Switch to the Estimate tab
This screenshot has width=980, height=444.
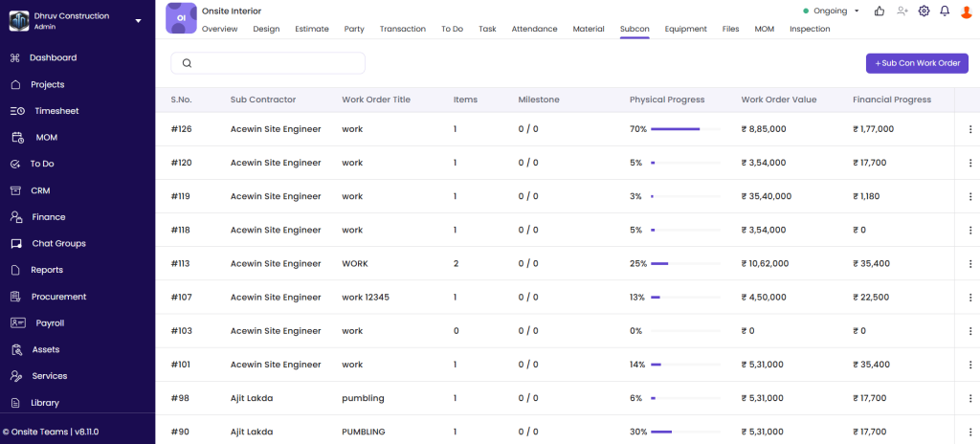(312, 29)
